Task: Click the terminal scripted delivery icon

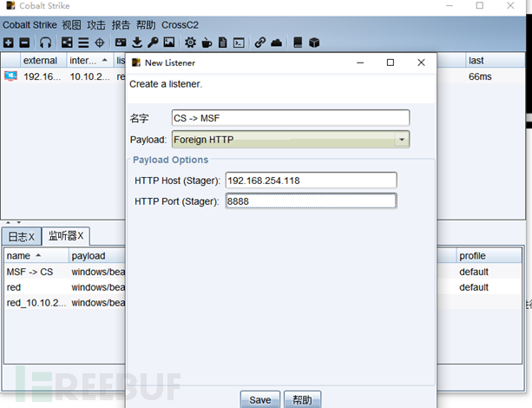Action: click(x=239, y=43)
